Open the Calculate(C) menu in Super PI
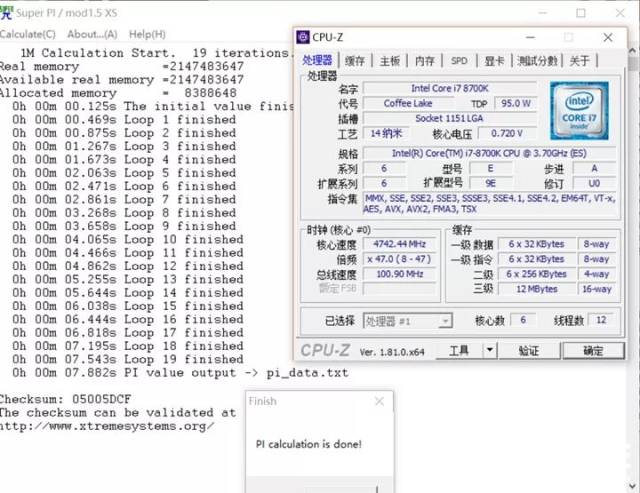 pos(28,34)
